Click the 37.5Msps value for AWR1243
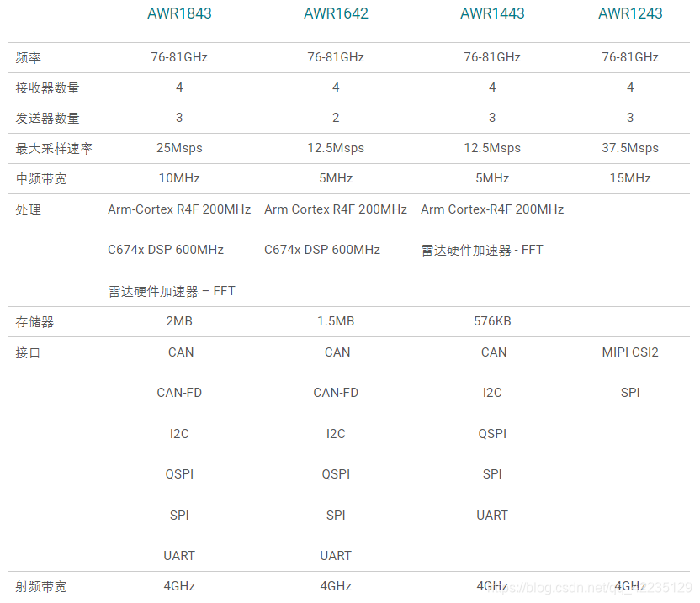 [630, 148]
